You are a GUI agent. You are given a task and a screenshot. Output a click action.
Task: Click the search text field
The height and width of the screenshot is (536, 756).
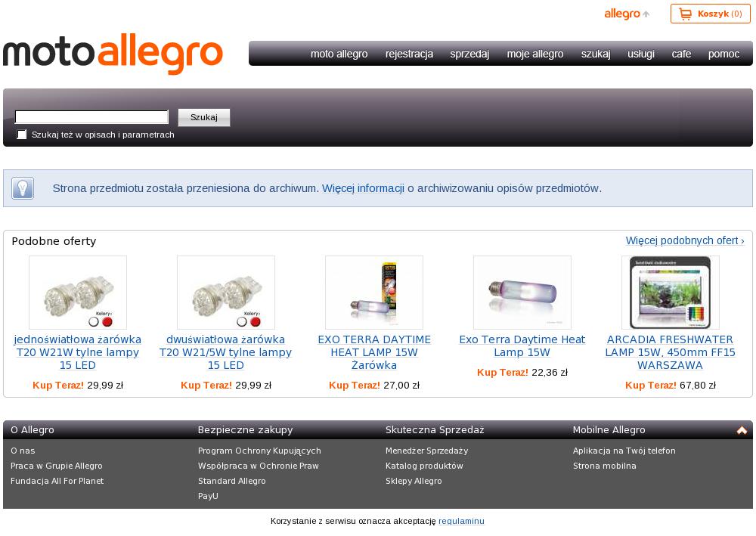click(x=91, y=117)
